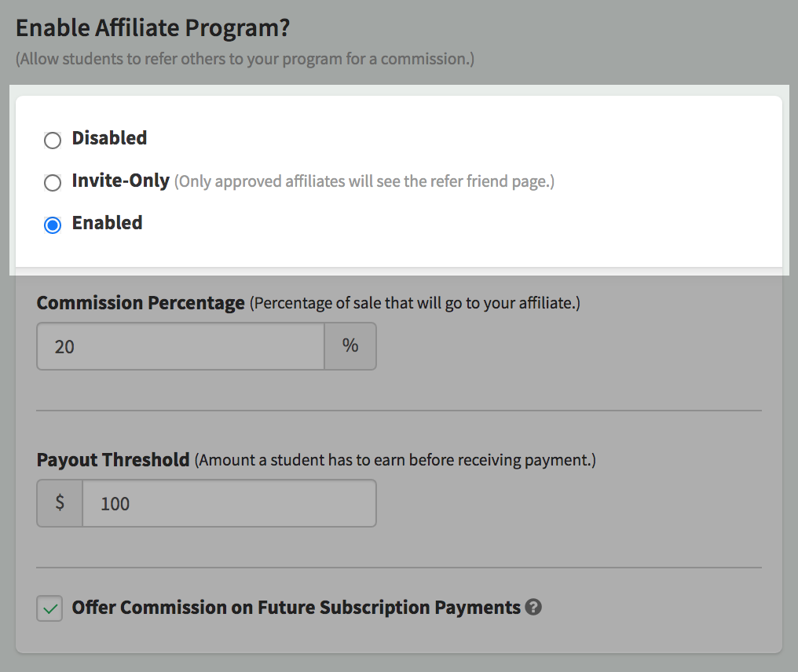
Task: Click the Payout Threshold amount field
Action: coord(229,503)
